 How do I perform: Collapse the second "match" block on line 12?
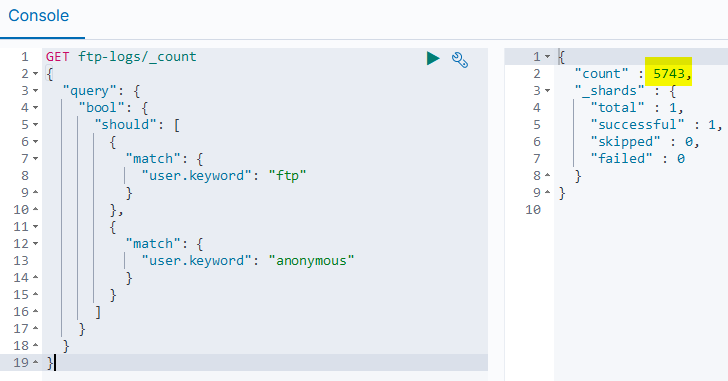tap(36, 244)
